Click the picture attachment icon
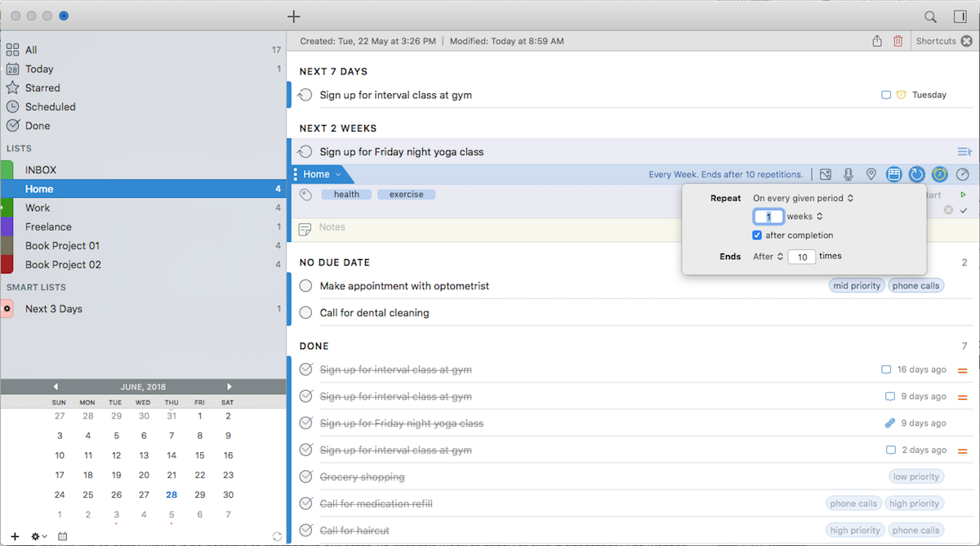Viewport: 980px width, 546px height. tap(826, 174)
